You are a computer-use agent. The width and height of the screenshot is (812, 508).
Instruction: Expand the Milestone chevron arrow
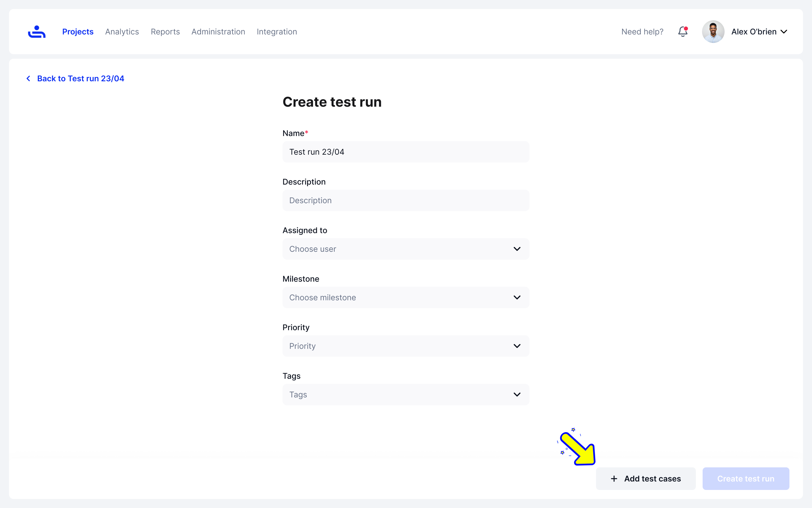517,297
